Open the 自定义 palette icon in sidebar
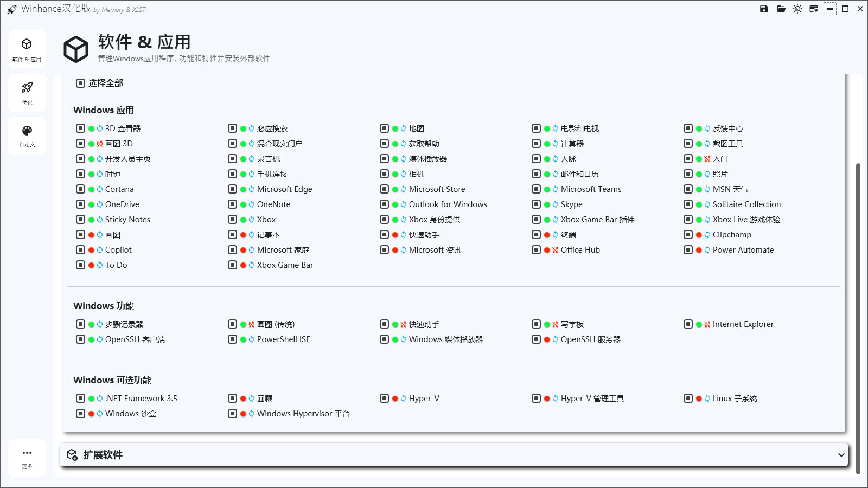868x488 pixels. click(27, 136)
